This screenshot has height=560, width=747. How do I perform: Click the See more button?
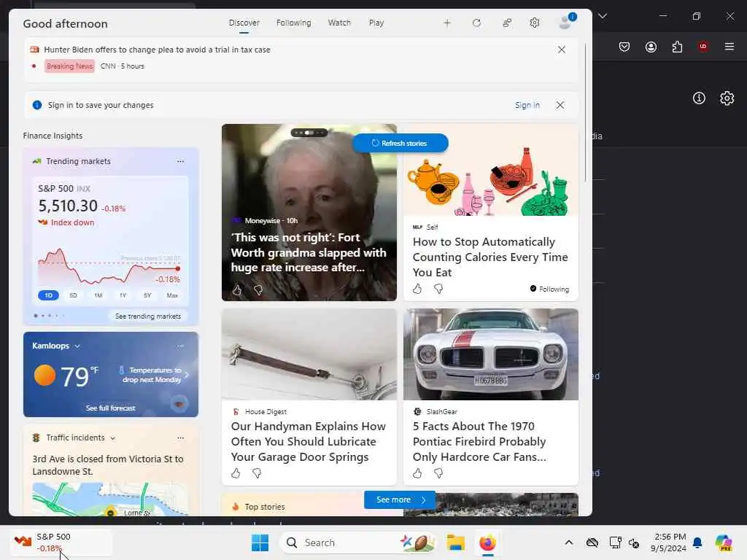(400, 499)
